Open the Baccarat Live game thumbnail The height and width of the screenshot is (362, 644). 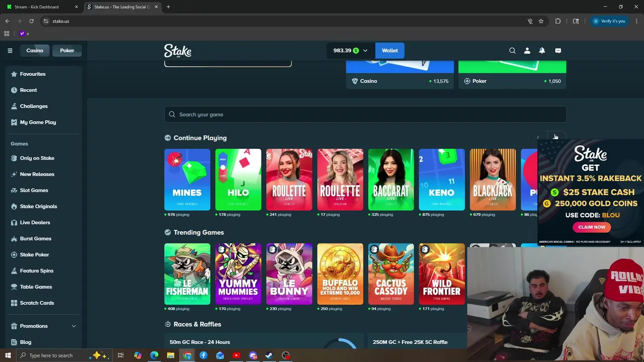[x=391, y=179]
